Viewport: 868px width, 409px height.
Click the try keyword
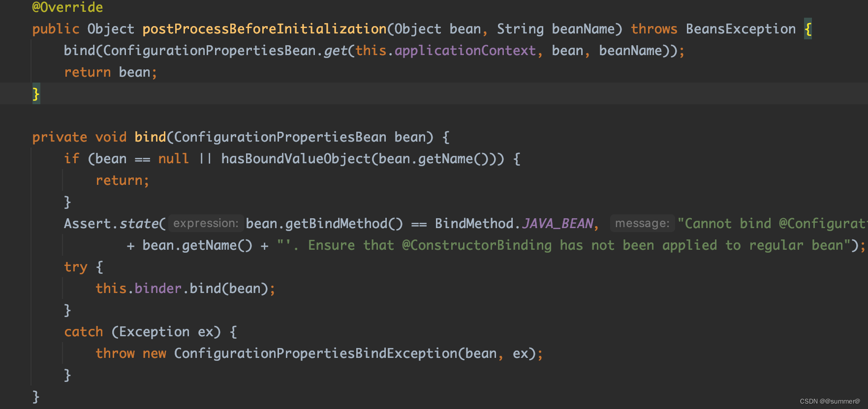tap(75, 267)
